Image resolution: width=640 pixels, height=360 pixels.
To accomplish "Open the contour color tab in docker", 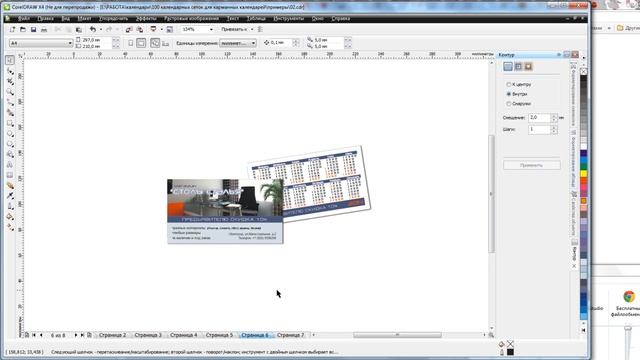I will point(518,67).
